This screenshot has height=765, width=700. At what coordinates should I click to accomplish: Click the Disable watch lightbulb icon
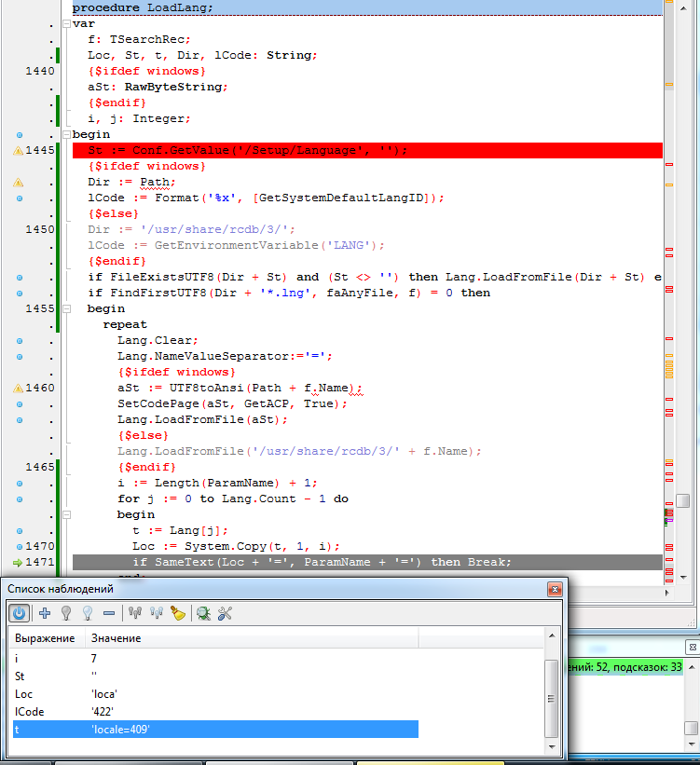click(x=88, y=612)
